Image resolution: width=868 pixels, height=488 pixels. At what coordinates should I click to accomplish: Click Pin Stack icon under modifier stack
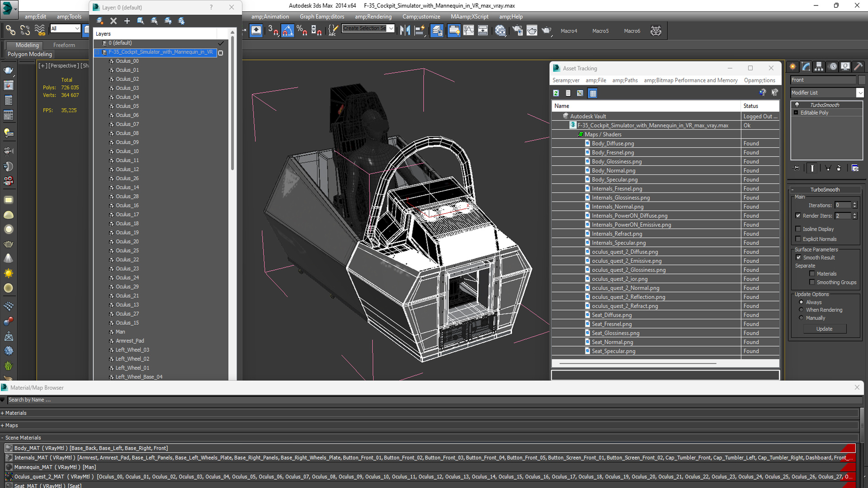pyautogui.click(x=797, y=168)
